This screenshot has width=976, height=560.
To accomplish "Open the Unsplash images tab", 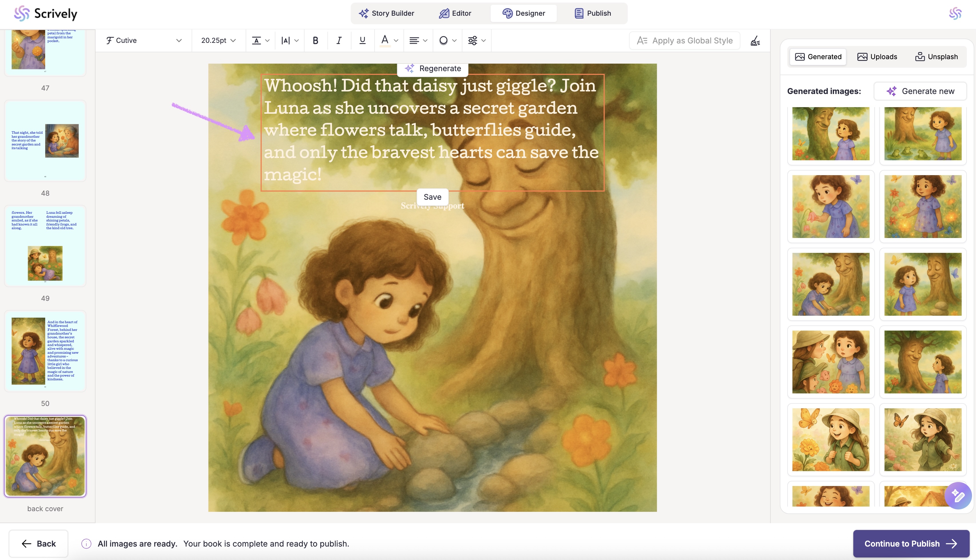I will 936,57.
